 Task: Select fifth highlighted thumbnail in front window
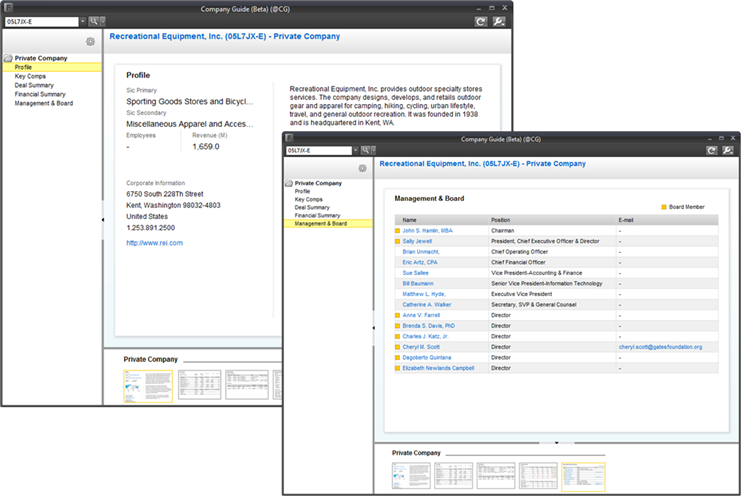[583, 477]
